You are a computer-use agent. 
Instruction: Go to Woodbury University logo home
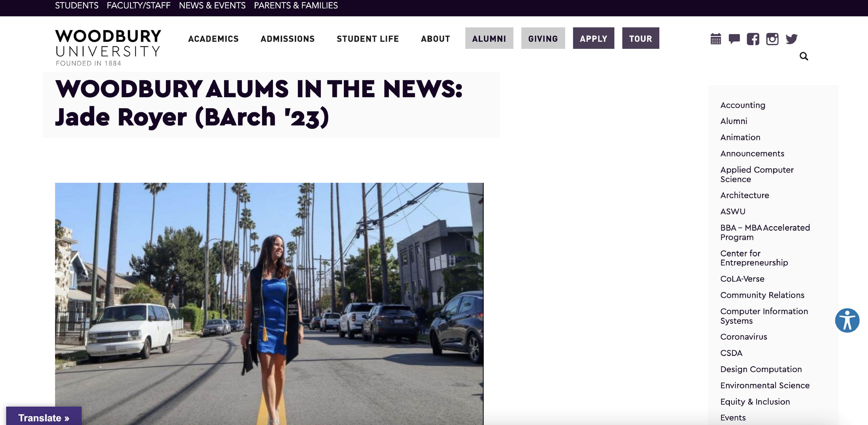coord(108,47)
